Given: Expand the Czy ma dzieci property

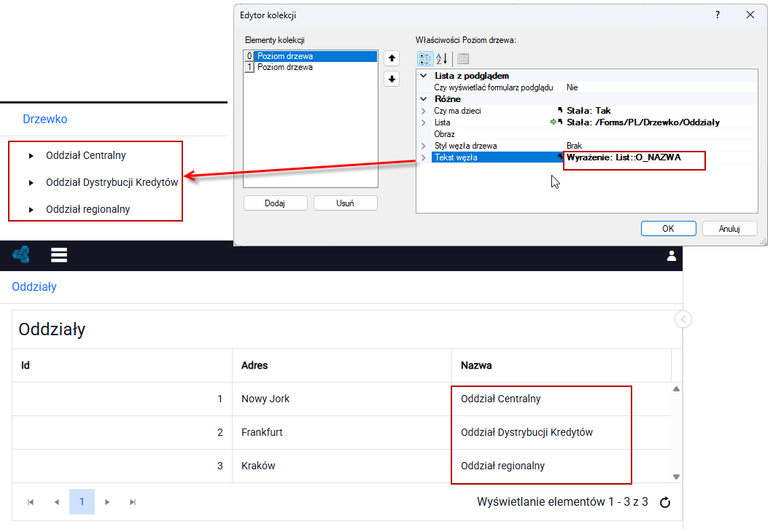Looking at the screenshot, I should (x=424, y=111).
